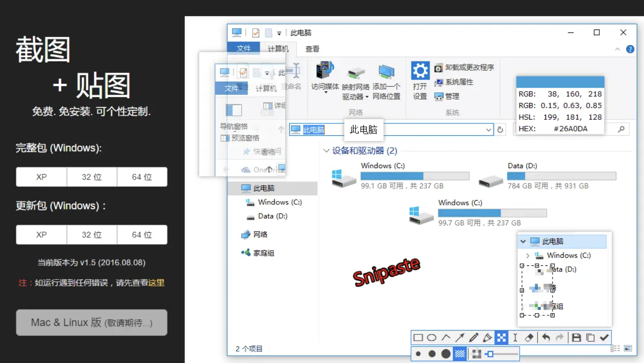Select the pencil tool
This screenshot has width=644, height=363.
[473, 338]
